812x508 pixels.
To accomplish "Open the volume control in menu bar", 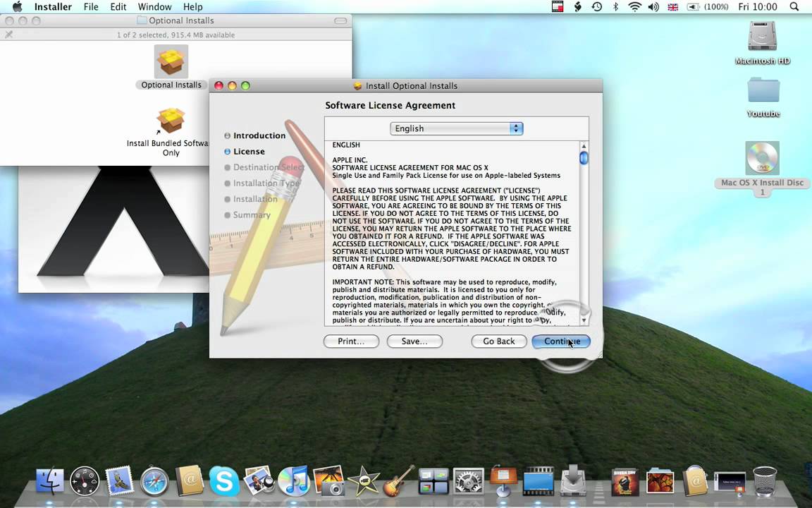I will point(653,7).
